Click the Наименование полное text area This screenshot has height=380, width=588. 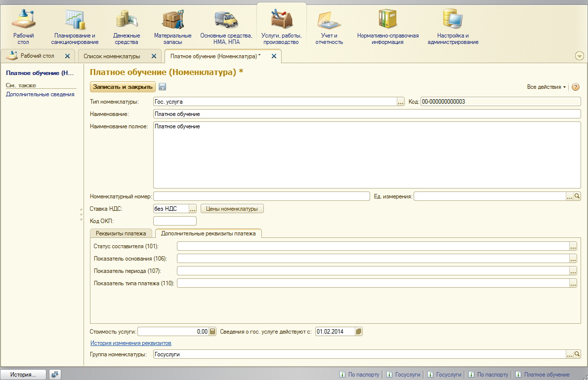click(367, 155)
